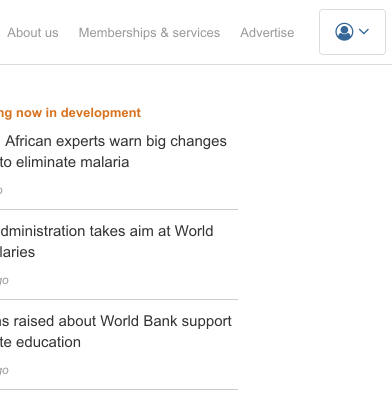This screenshot has height=393, width=392.
Task: Open the World Bank salaries article headline
Action: pos(107,242)
